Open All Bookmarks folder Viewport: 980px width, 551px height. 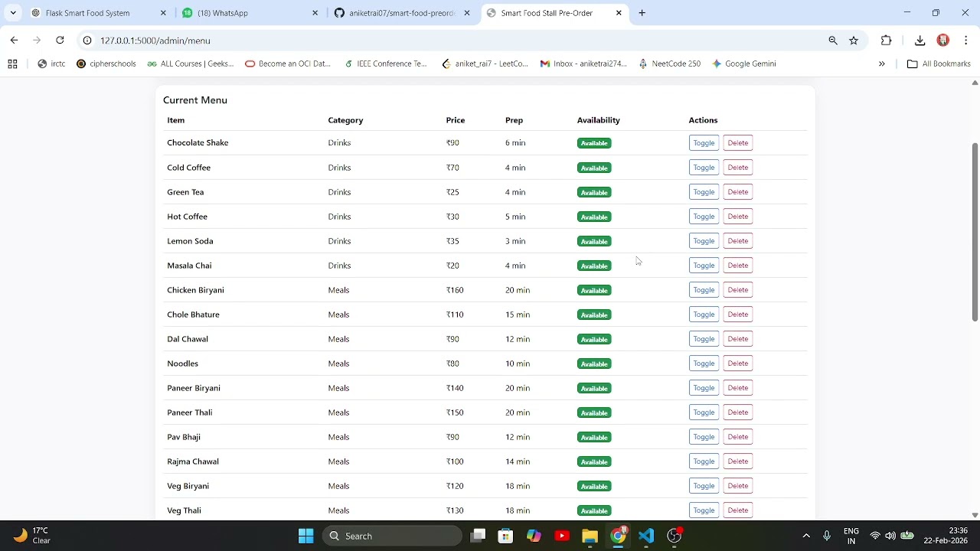[x=939, y=64]
